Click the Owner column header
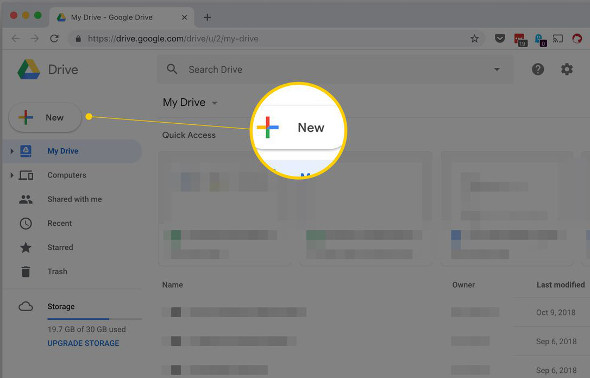590x378 pixels. click(464, 285)
